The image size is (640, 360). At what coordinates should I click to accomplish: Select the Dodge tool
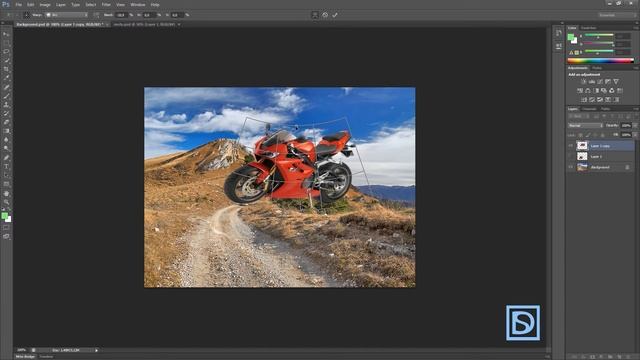pos(6,149)
